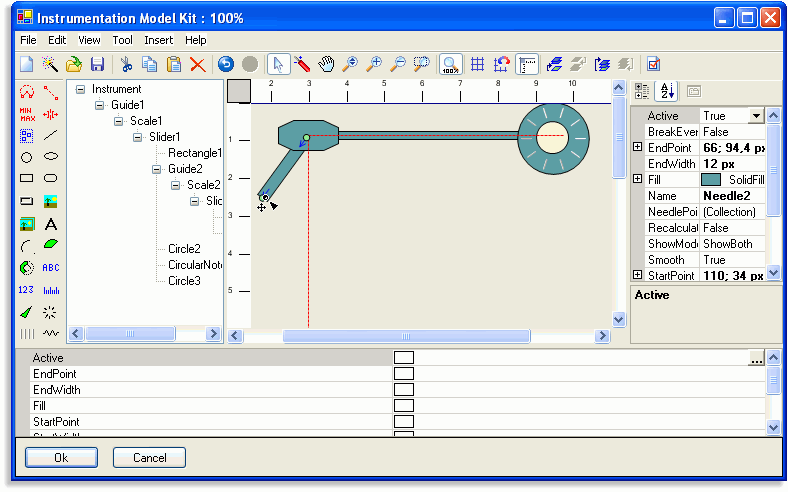Click the Cancel button

[x=149, y=458]
